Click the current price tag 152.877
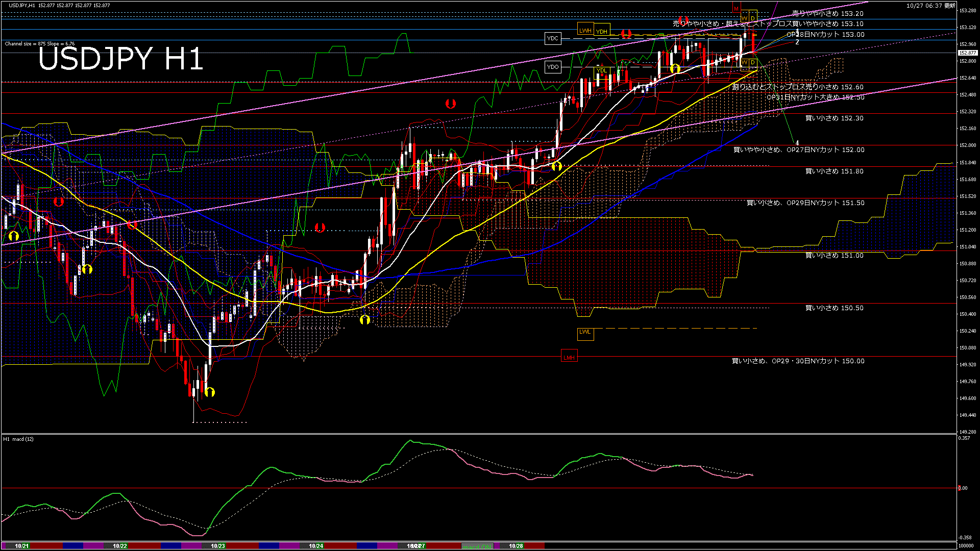Viewport: 980px width, 551px height. [x=967, y=53]
